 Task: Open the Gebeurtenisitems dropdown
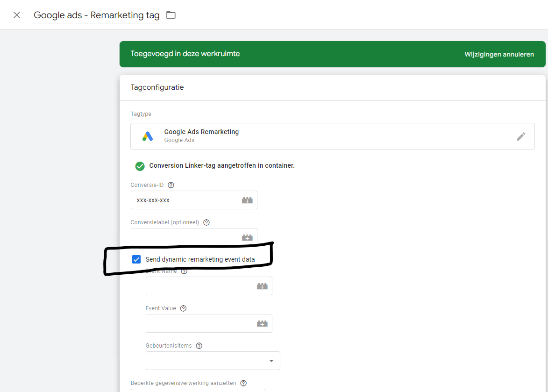coord(213,361)
